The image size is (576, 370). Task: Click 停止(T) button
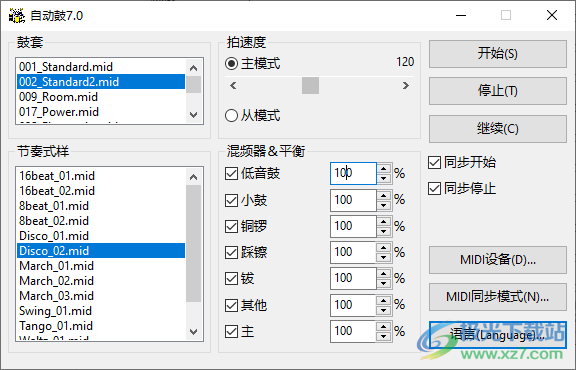coord(498,91)
